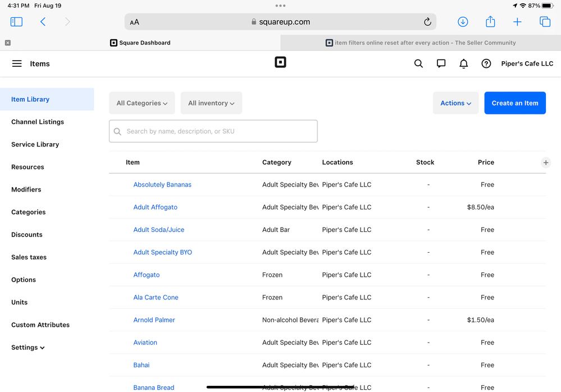Open the dashboard search magnifier icon
This screenshot has width=561, height=392.
pos(418,64)
